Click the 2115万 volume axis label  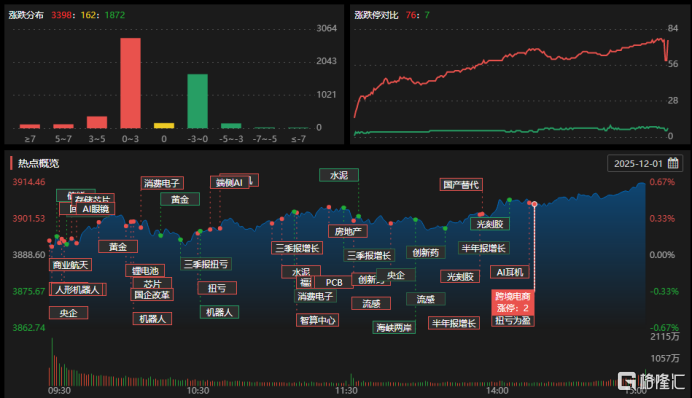(665, 336)
